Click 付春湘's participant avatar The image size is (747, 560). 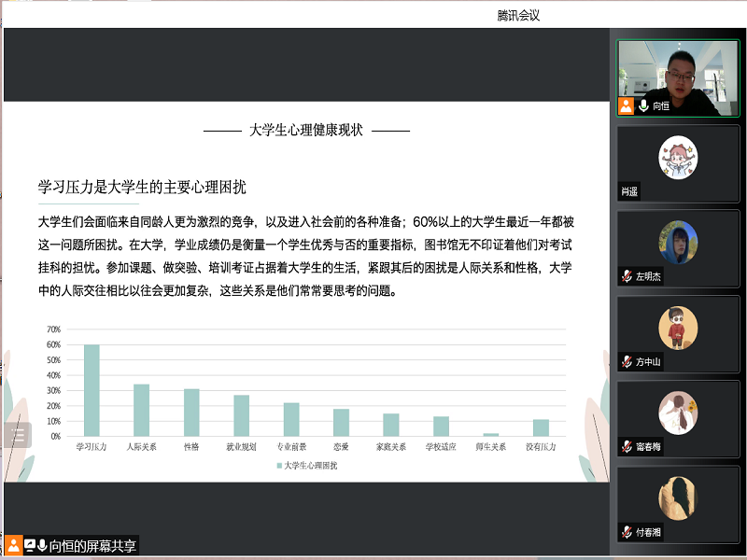678,497
